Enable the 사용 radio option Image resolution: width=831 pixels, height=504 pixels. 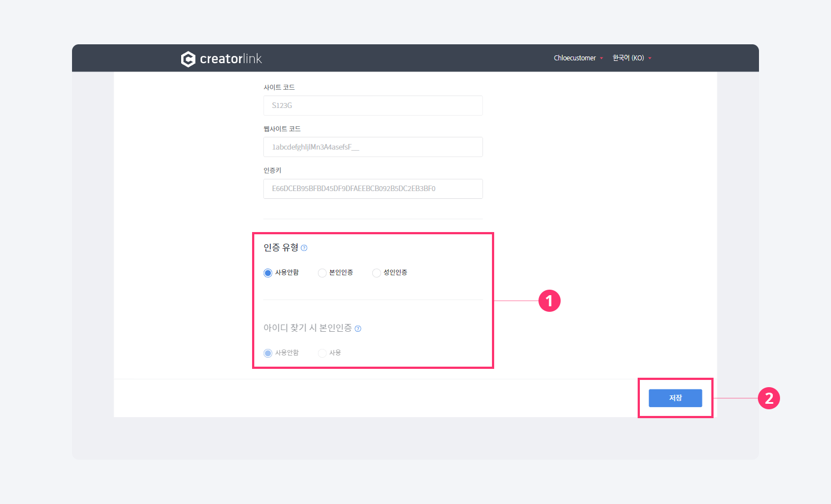[x=322, y=353]
